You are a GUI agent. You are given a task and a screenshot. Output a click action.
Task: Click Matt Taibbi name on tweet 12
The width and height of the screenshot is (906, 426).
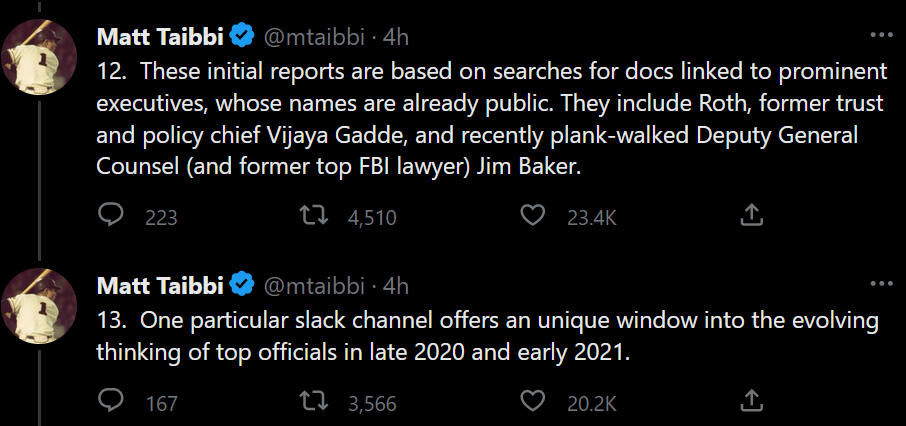click(160, 37)
